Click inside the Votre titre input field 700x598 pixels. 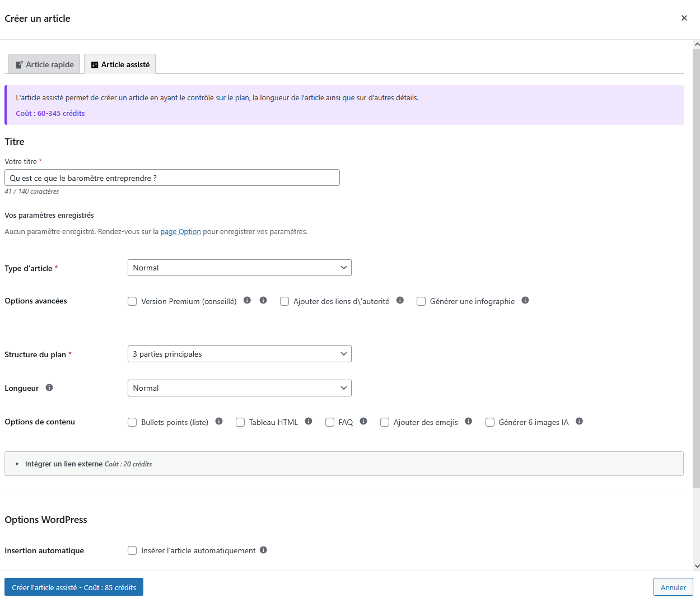[x=172, y=177]
